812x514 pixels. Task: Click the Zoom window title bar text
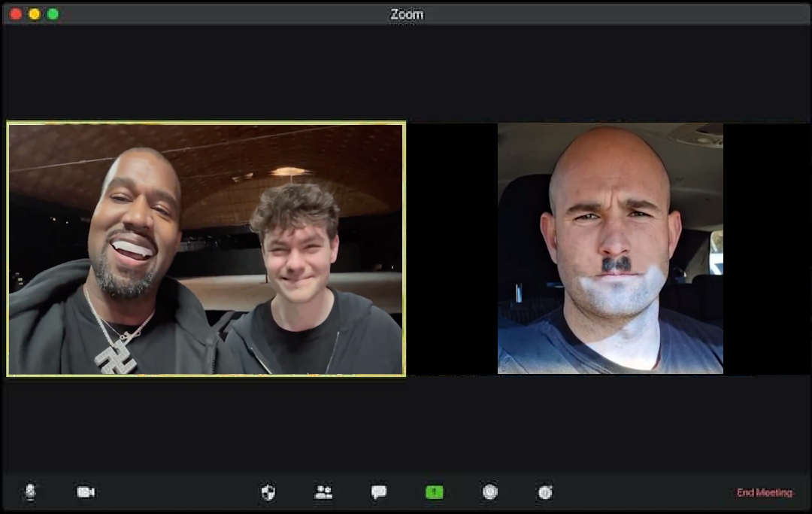[x=407, y=14]
